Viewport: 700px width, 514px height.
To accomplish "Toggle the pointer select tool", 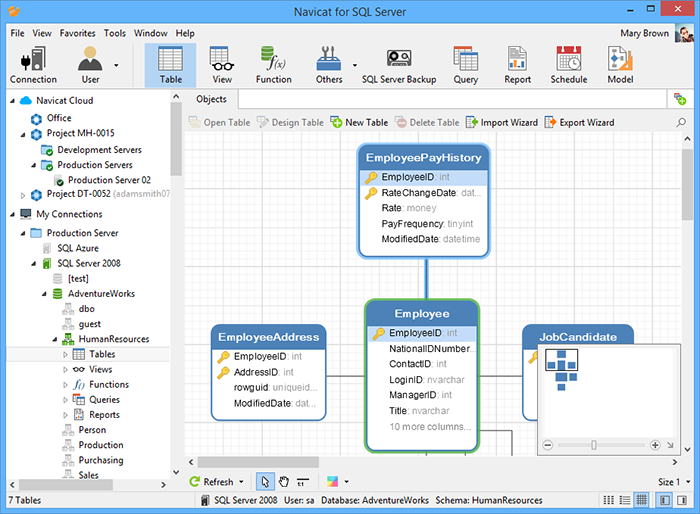I will pyautogui.click(x=265, y=482).
